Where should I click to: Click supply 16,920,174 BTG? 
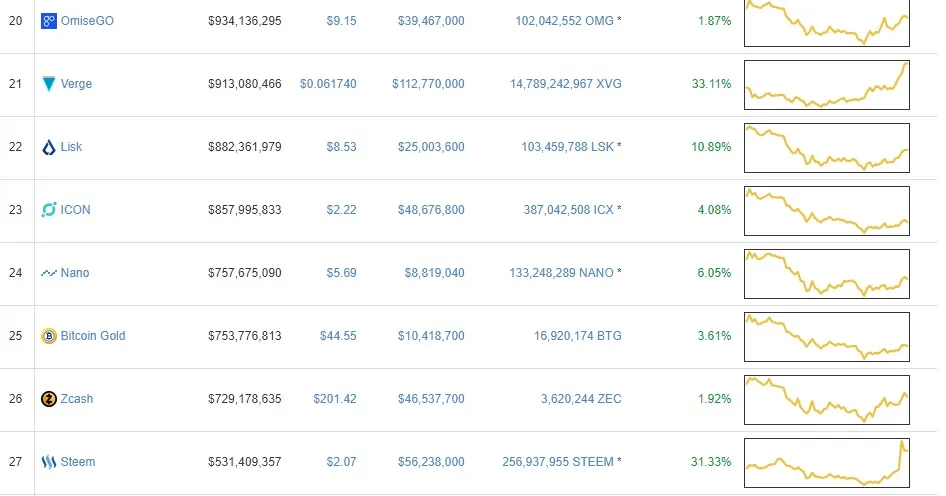coord(578,335)
